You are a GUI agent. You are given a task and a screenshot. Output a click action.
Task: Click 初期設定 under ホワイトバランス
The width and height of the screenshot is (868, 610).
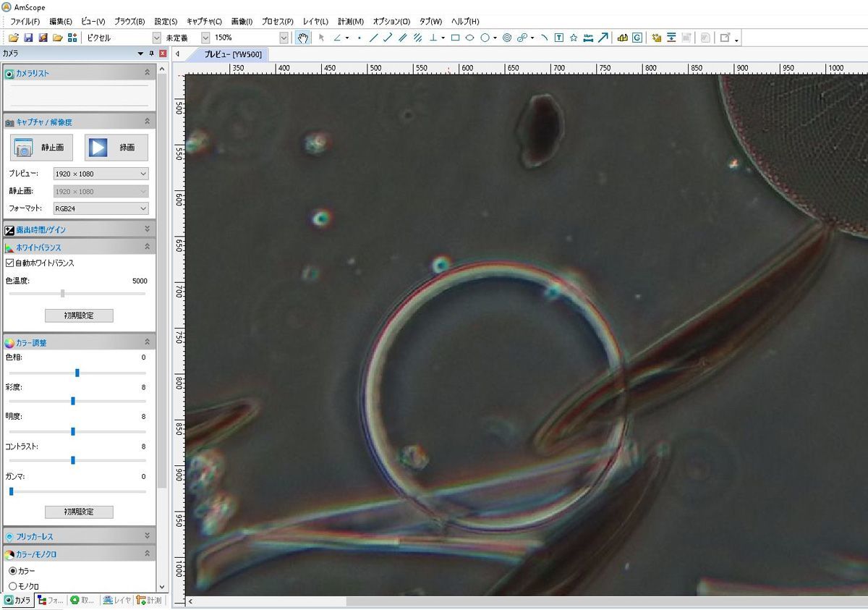click(x=77, y=315)
